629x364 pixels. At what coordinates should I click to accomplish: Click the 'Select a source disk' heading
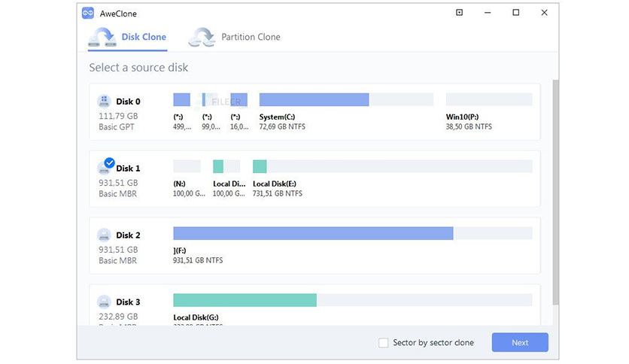[138, 68]
